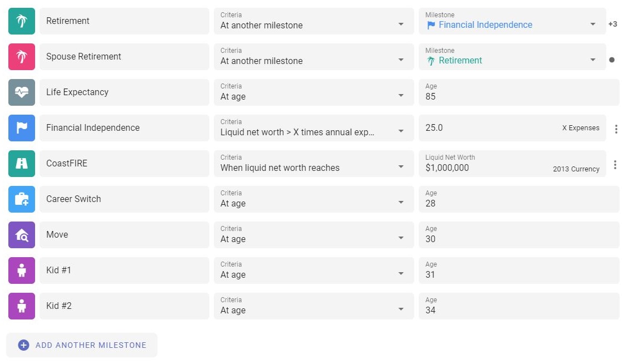Click the Financial Independence flag icon
Image resolution: width=628 pixels, height=364 pixels.
pyautogui.click(x=22, y=128)
